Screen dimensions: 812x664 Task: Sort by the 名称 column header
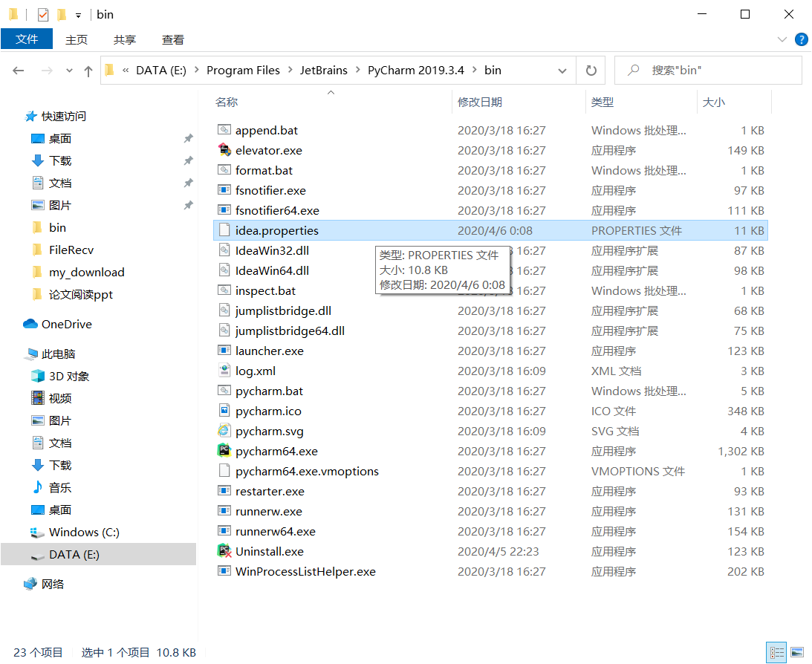tap(227, 102)
